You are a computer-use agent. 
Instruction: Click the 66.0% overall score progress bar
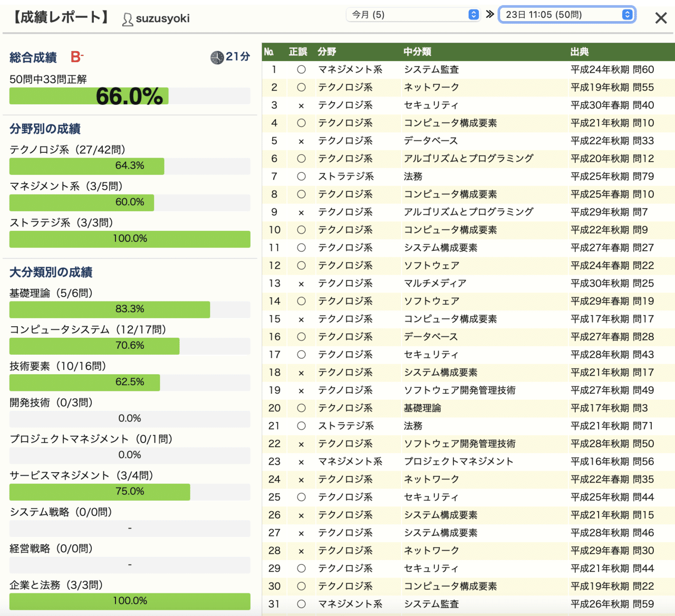(x=130, y=96)
